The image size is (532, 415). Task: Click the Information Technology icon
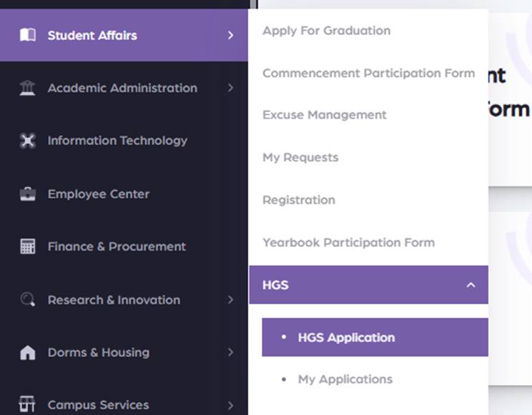[27, 141]
